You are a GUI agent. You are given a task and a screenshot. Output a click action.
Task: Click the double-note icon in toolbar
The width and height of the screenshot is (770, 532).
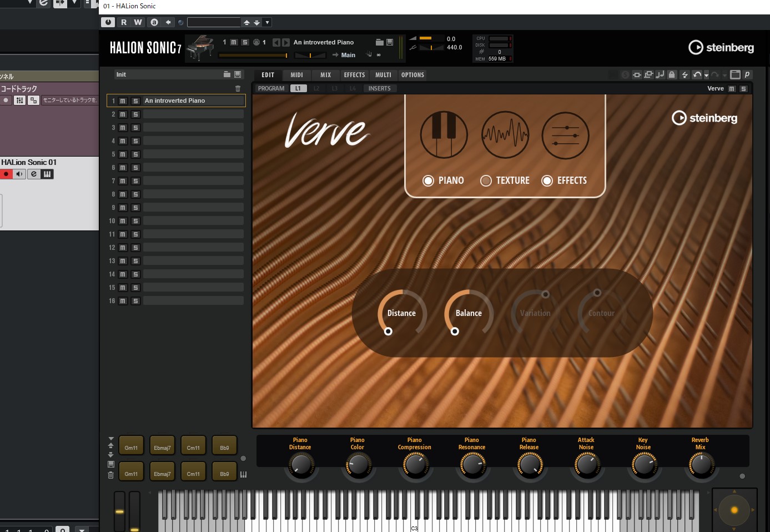pos(660,74)
